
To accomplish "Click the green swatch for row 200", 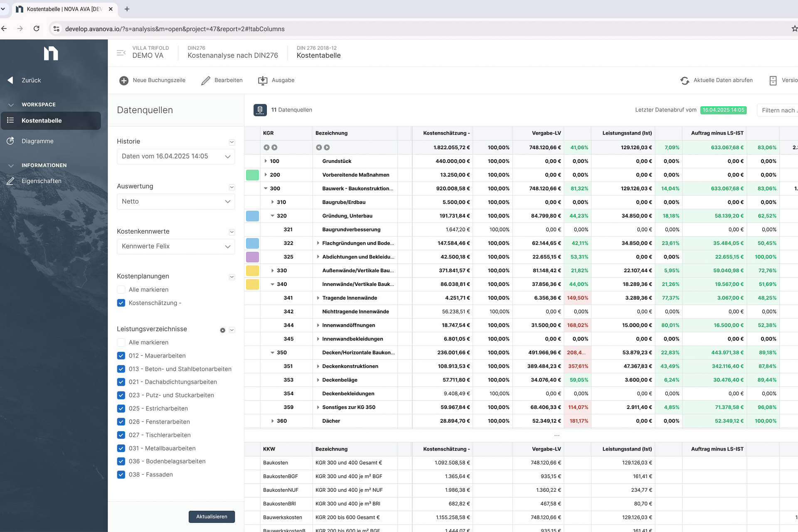I will tap(252, 175).
